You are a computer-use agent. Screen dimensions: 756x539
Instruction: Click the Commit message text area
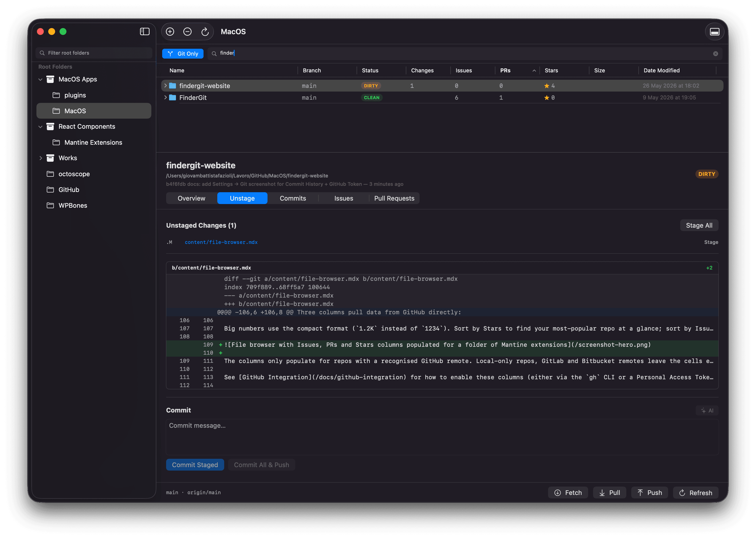click(x=442, y=437)
